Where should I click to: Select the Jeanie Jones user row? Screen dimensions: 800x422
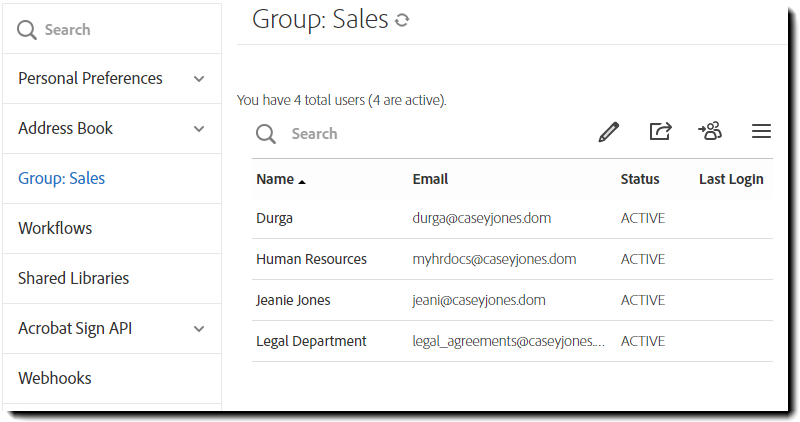293,300
